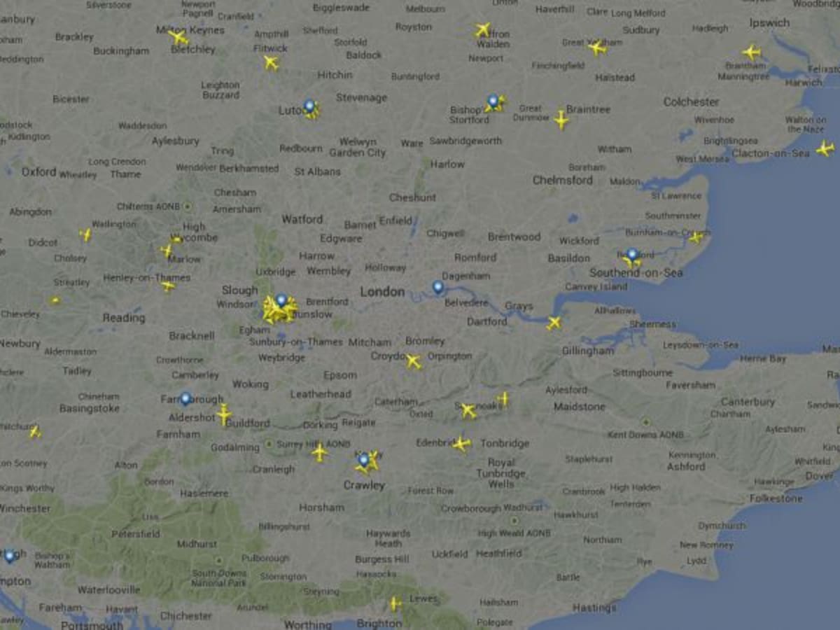Viewport: 840px width, 630px height.
Task: Click the airport pin at Southend-on-Sea
Action: (x=632, y=255)
